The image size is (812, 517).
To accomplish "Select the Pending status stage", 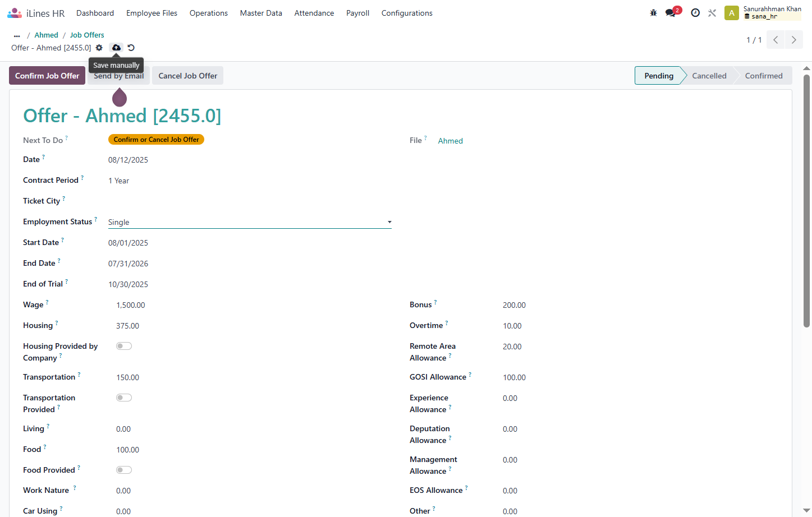I will pyautogui.click(x=658, y=76).
